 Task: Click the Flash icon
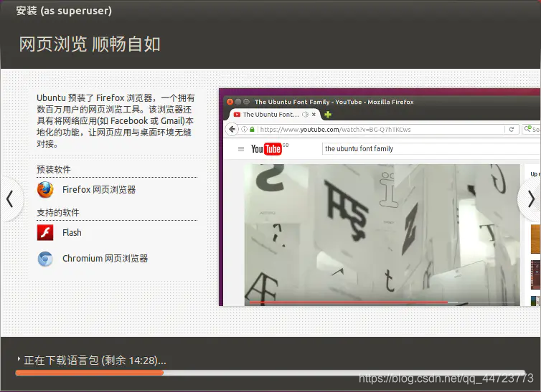45,232
